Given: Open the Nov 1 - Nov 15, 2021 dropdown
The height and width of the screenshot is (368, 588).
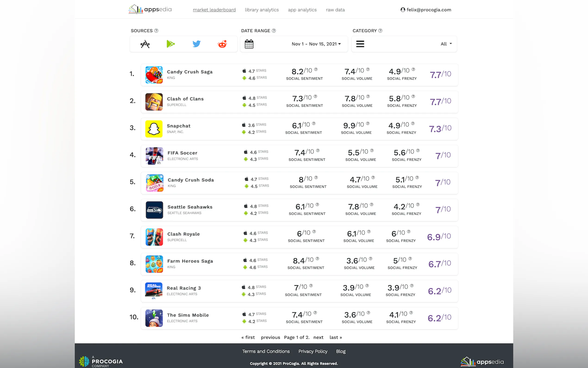Looking at the screenshot, I should tap(316, 44).
